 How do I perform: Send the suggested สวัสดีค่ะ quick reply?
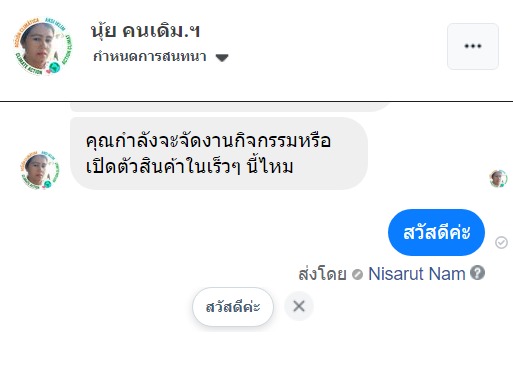[233, 307]
